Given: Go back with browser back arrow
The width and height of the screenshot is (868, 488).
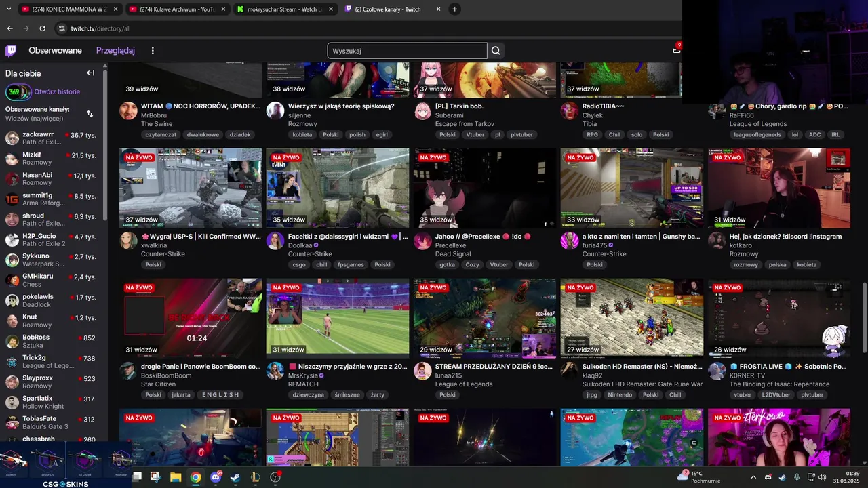Looking at the screenshot, I should [x=9, y=28].
